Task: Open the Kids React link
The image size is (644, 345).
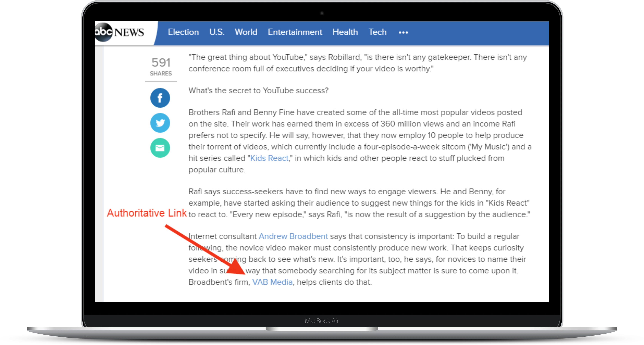Action: pos(269,158)
